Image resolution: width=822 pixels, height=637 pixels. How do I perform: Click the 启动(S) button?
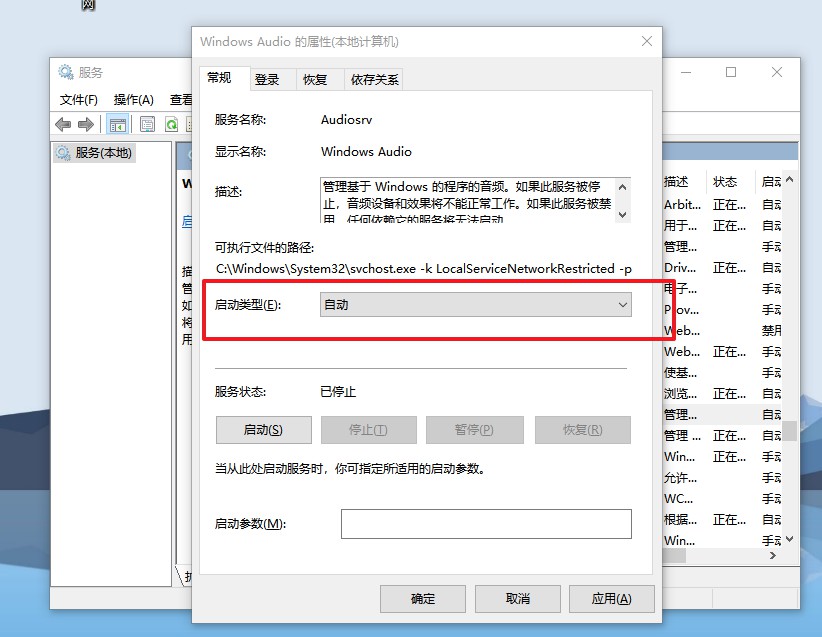click(x=264, y=430)
